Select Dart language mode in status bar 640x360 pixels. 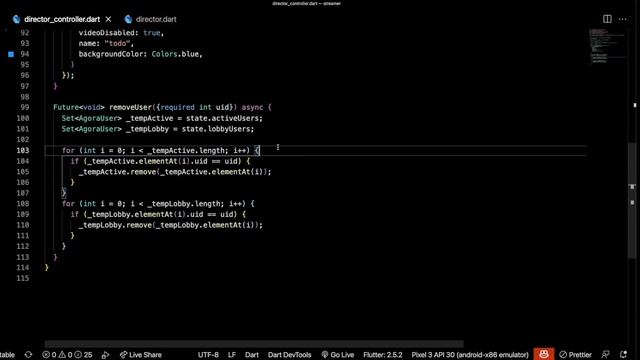click(252, 355)
